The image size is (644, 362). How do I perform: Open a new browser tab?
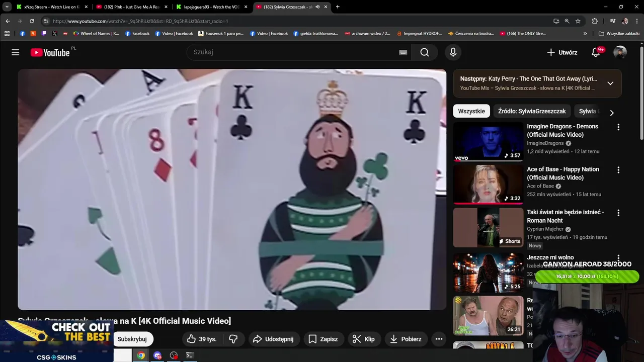(338, 7)
